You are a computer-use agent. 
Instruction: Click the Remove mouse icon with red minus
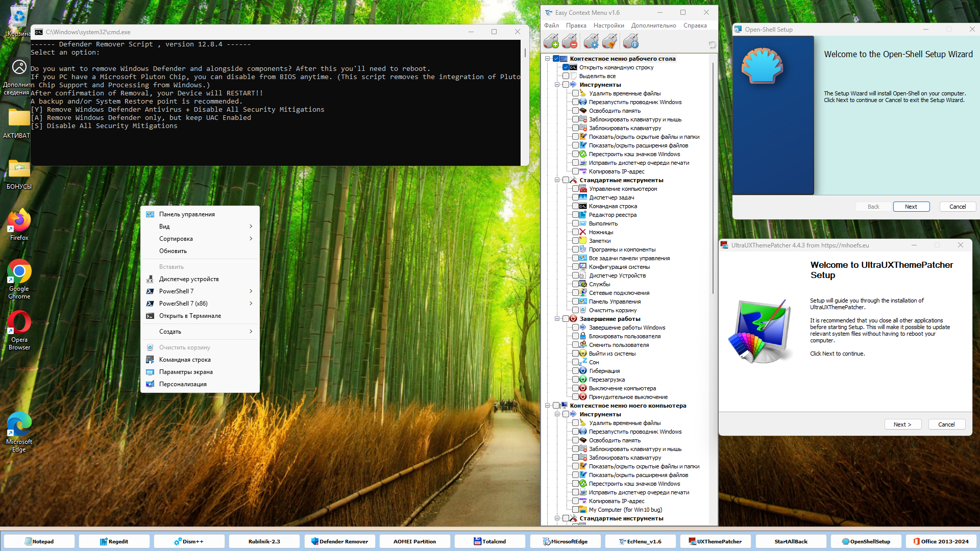(570, 41)
